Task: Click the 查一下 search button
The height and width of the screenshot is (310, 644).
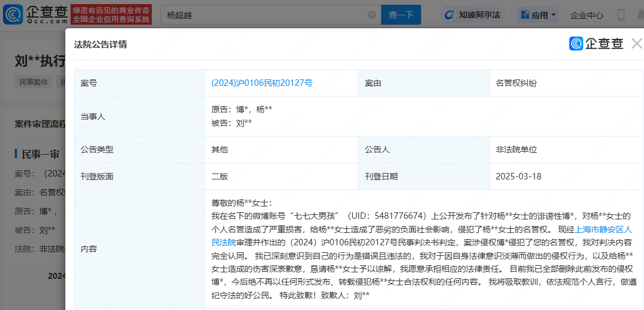Action: 401,15
